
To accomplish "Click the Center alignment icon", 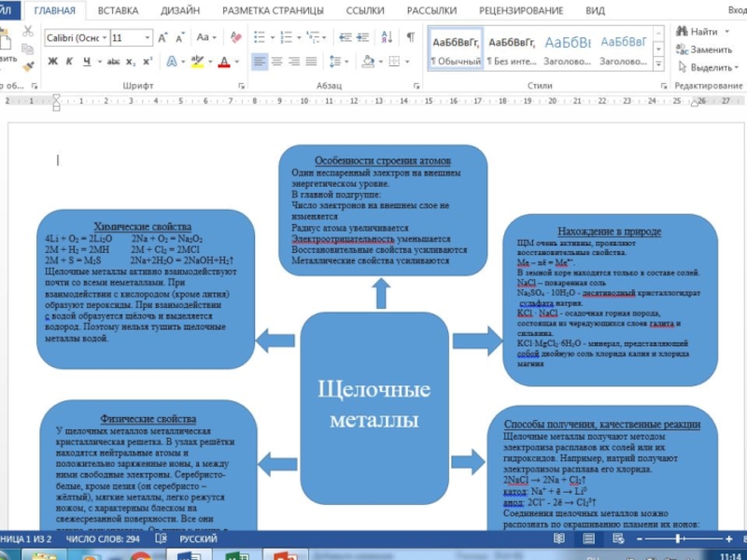I will pos(275,62).
